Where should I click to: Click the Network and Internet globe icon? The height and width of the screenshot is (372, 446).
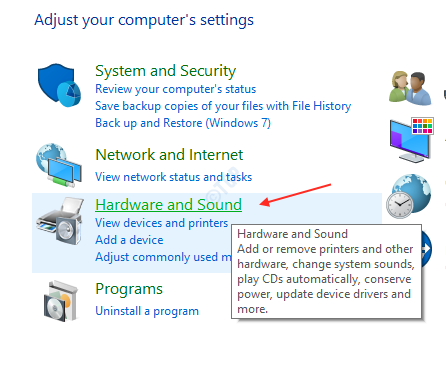coord(59,165)
